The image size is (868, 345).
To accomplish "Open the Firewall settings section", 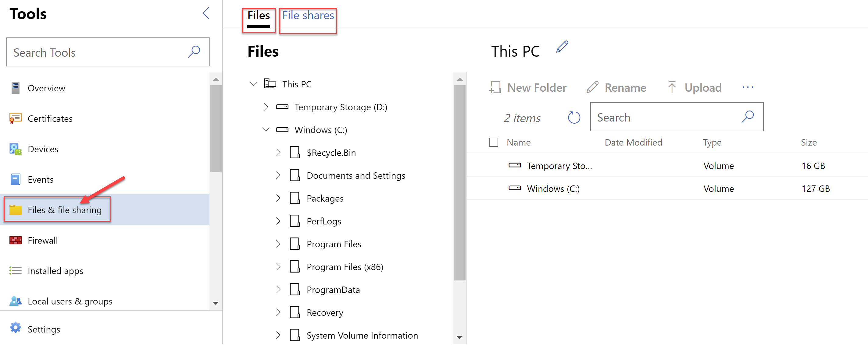I will tap(43, 240).
